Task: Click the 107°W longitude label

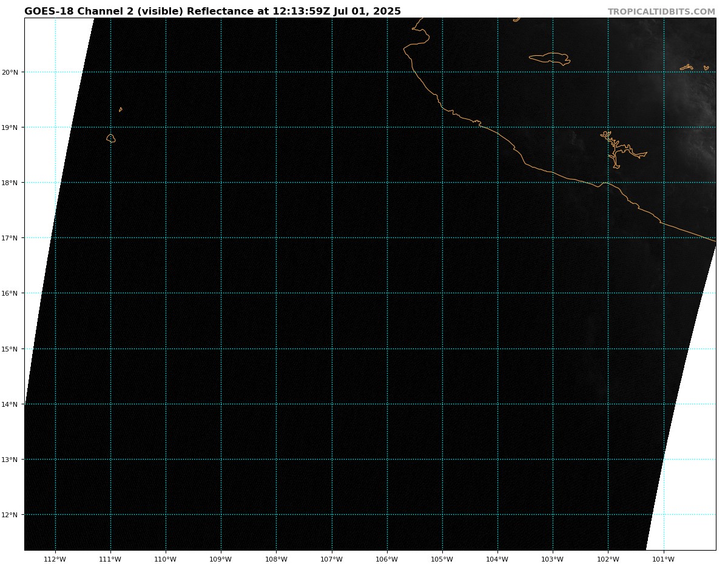Action: pyautogui.click(x=332, y=559)
